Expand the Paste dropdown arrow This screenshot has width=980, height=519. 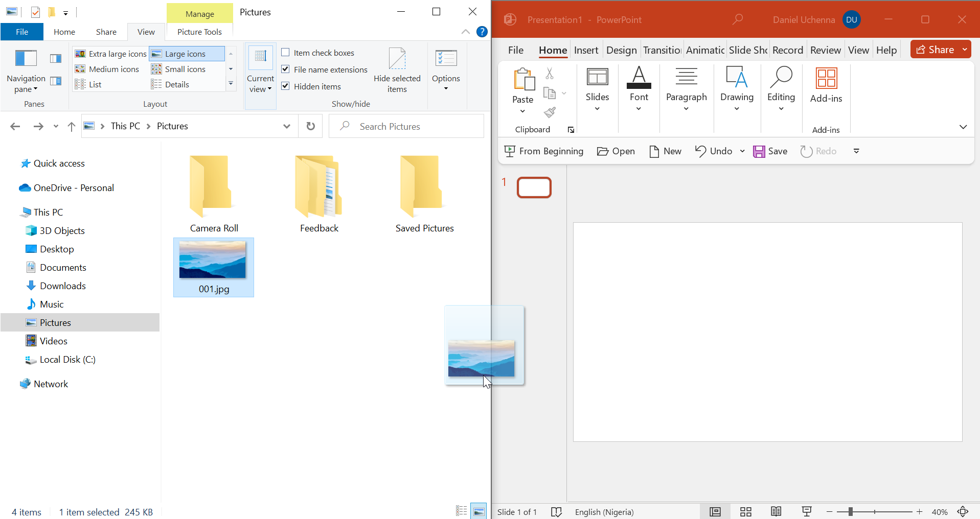[522, 111]
